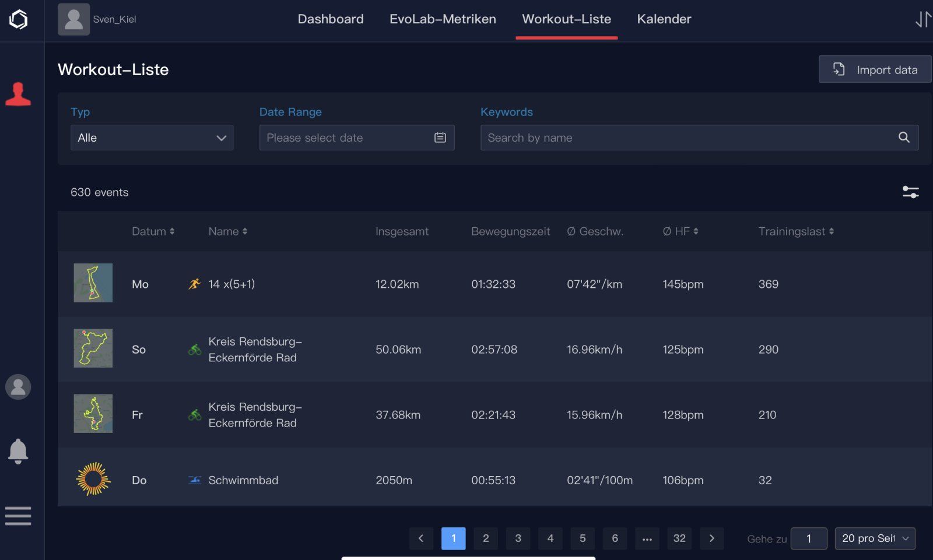
Task: Go to next page with right chevron
Action: 711,538
